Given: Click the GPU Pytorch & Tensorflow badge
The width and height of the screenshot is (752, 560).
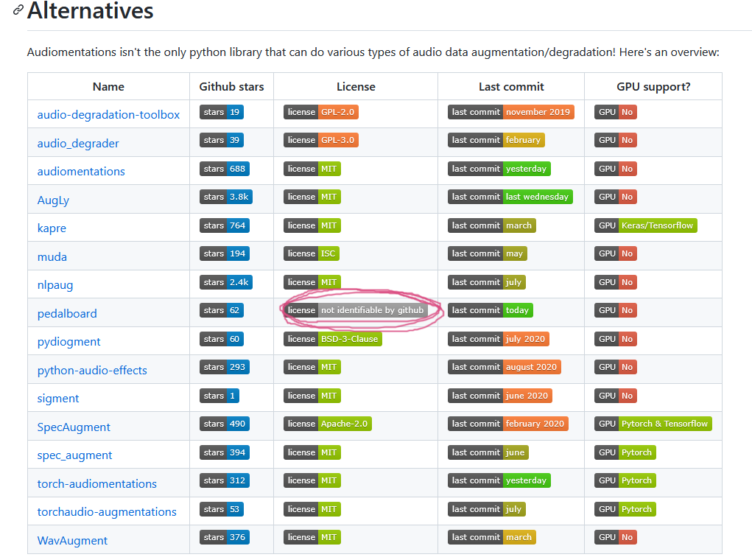Looking at the screenshot, I should tap(653, 424).
